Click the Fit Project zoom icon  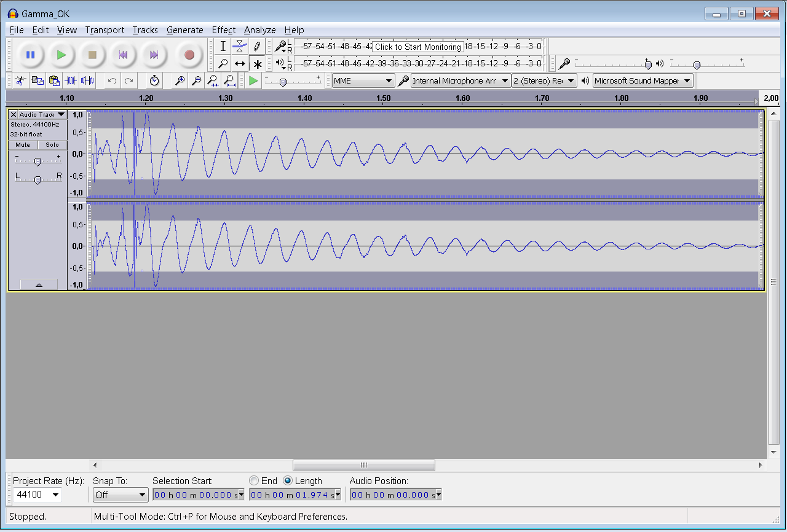(229, 80)
